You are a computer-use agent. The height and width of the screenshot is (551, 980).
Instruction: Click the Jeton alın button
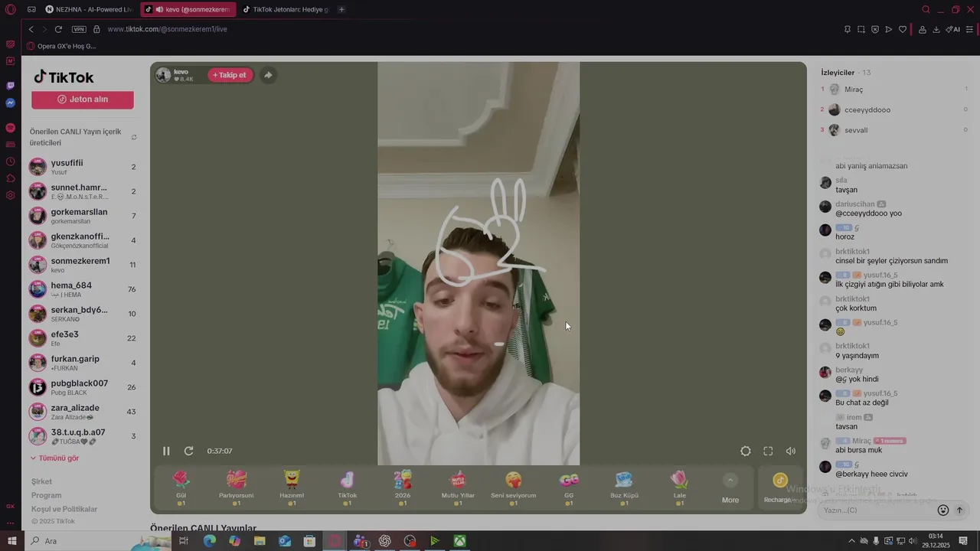coord(83,99)
